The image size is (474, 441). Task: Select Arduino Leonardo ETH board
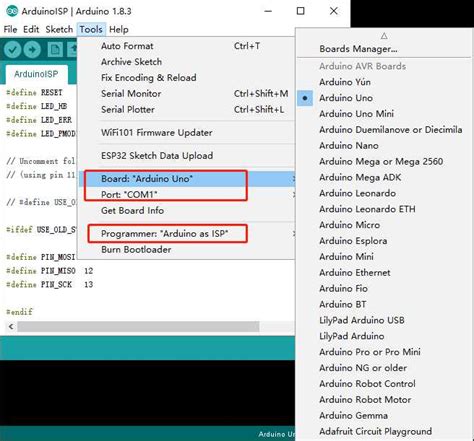coord(384,209)
